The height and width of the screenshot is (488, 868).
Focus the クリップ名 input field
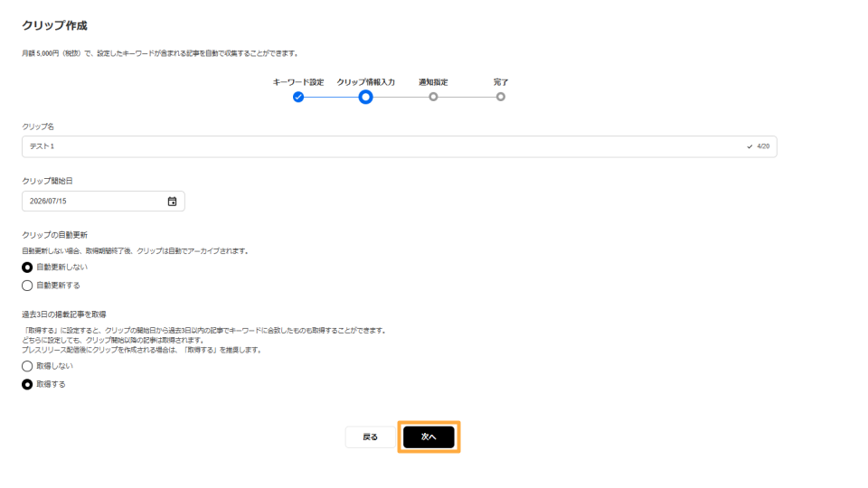(399, 146)
